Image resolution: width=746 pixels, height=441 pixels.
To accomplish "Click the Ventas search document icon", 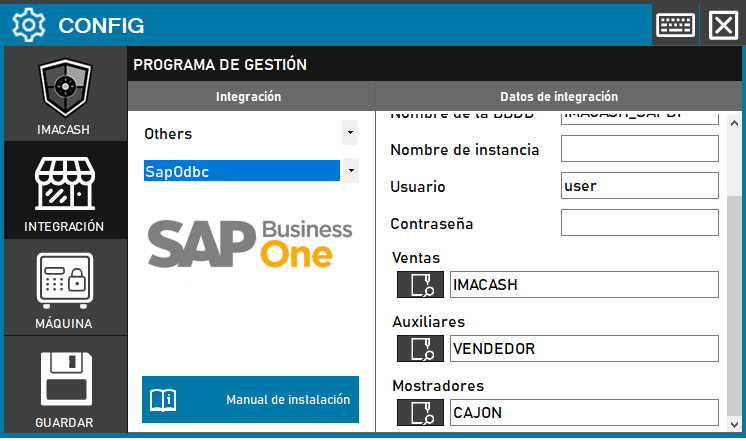I will pyautogui.click(x=420, y=285).
